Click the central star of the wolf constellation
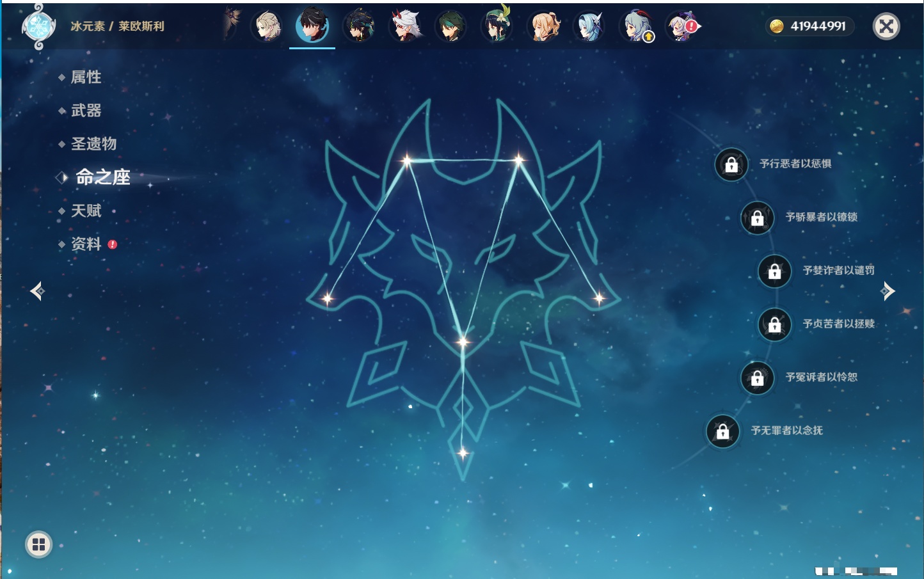The image size is (924, 579). pos(463,342)
